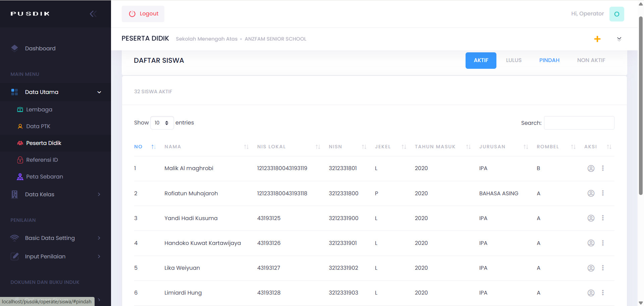
Task: Click the Logout button
Action: click(x=143, y=14)
